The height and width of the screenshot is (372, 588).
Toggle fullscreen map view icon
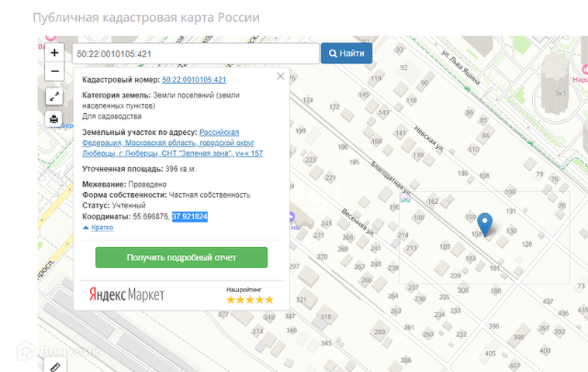[x=54, y=97]
